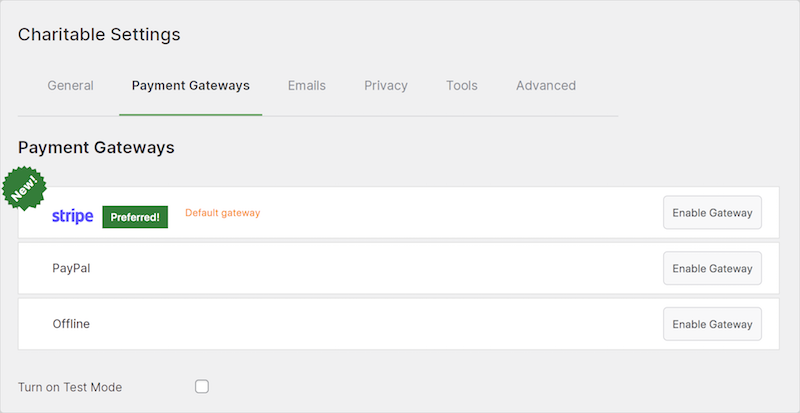The height and width of the screenshot is (413, 800).
Task: Click the Payment Gateways section heading
Action: 96,148
